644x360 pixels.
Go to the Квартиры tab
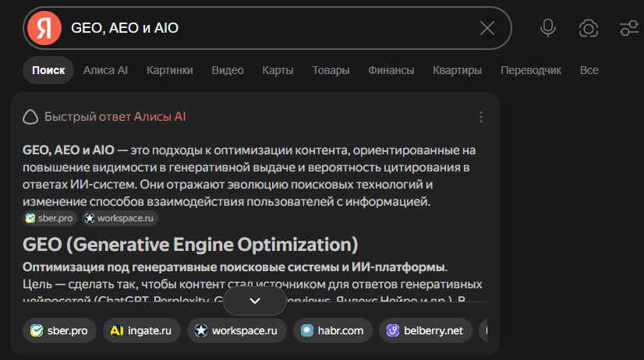457,70
